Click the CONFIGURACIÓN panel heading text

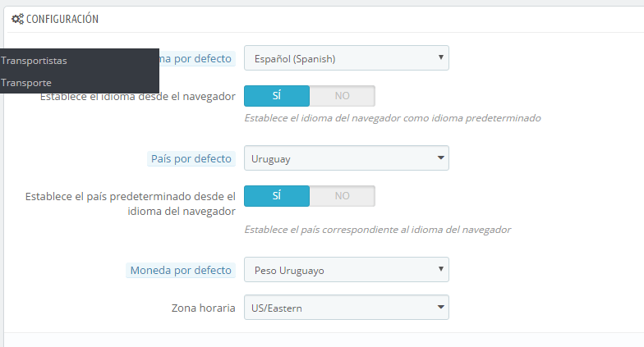click(x=62, y=20)
